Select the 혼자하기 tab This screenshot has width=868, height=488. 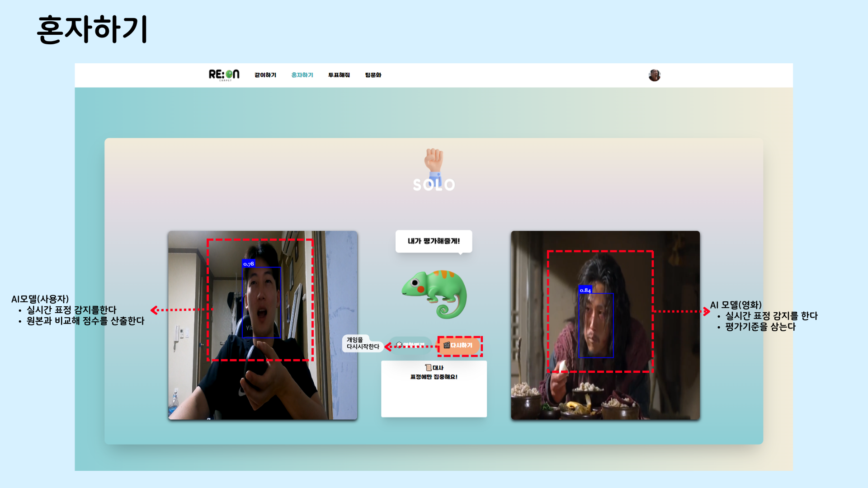(302, 75)
